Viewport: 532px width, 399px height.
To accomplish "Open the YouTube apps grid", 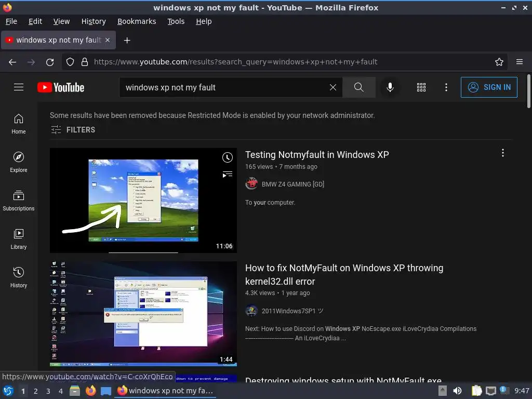I will pos(421,87).
